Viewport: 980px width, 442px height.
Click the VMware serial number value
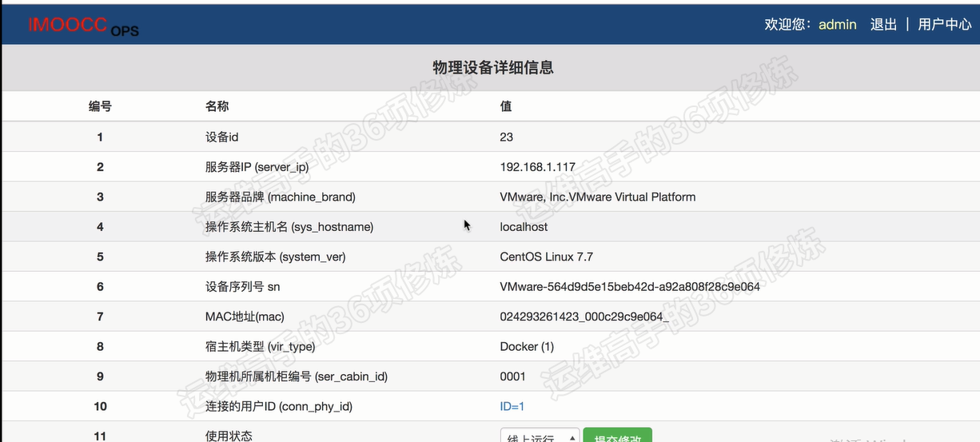[629, 287]
